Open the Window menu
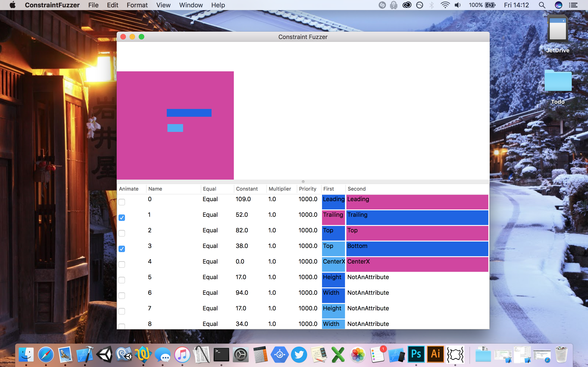 point(191,5)
